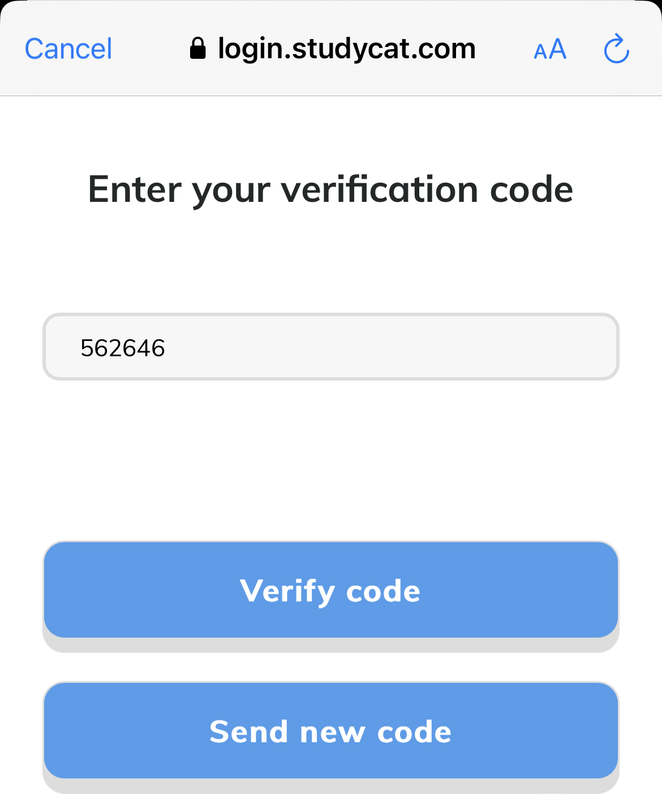Submit the code using Verify code
This screenshot has height=812, width=662.
pos(331,590)
